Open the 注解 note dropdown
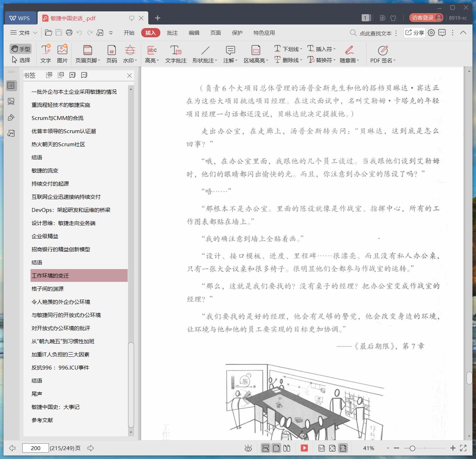 pos(230,54)
